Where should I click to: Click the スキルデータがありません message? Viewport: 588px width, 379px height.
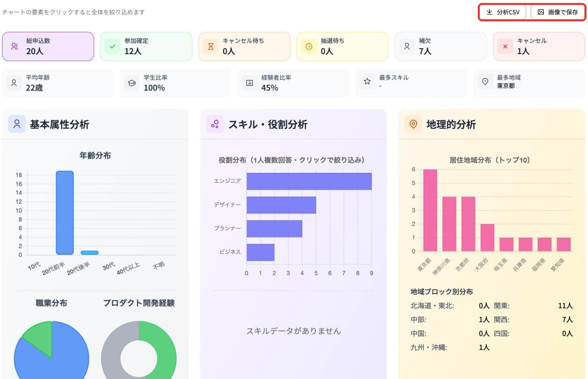293,331
